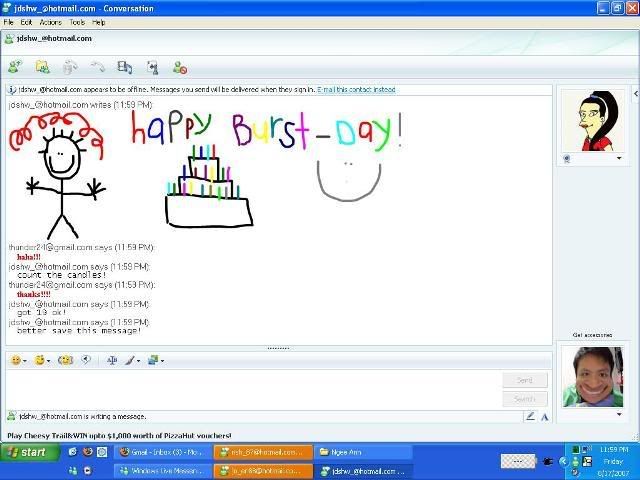Click the Send button
This screenshot has height=480, width=640.
pyautogui.click(x=525, y=380)
